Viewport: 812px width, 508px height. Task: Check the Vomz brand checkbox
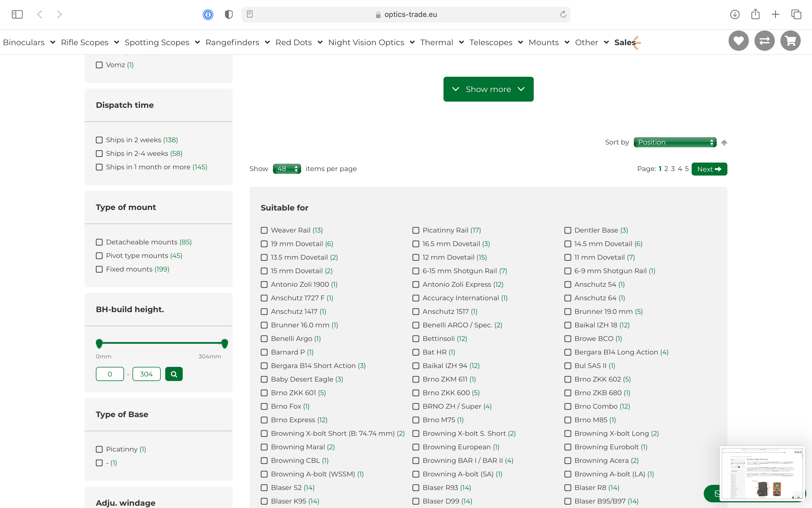(99, 65)
